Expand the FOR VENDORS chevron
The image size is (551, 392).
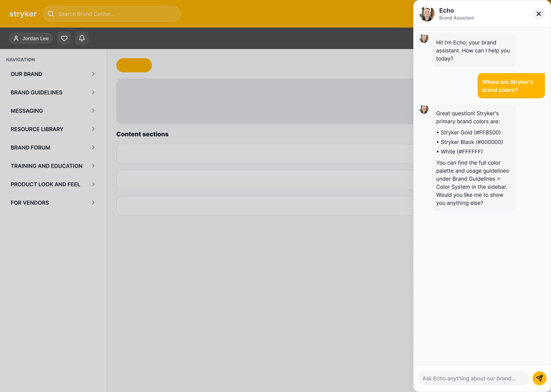click(x=93, y=203)
